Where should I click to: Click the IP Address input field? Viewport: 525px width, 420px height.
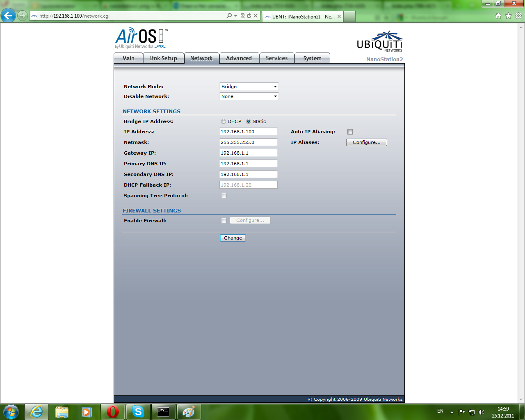[249, 132]
